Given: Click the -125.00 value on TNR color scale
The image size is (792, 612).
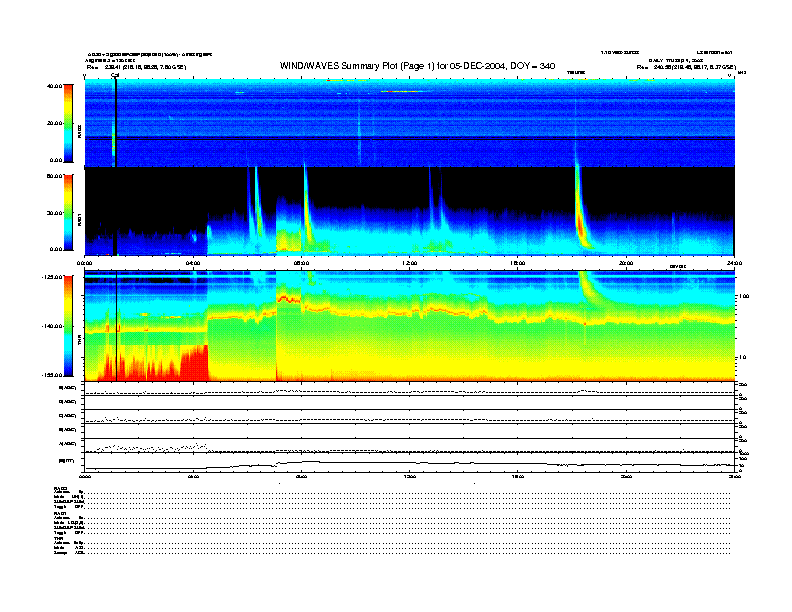Looking at the screenshot, I should pos(52,277).
